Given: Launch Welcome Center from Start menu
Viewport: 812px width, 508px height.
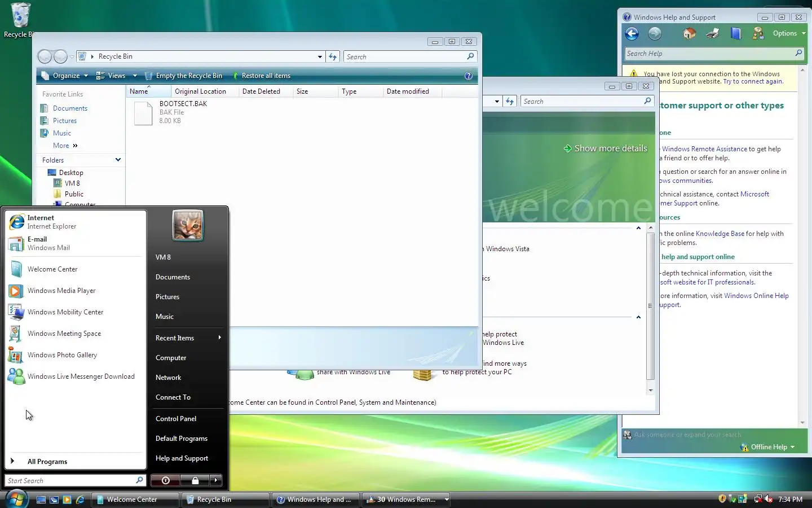Looking at the screenshot, I should click(x=76, y=269).
